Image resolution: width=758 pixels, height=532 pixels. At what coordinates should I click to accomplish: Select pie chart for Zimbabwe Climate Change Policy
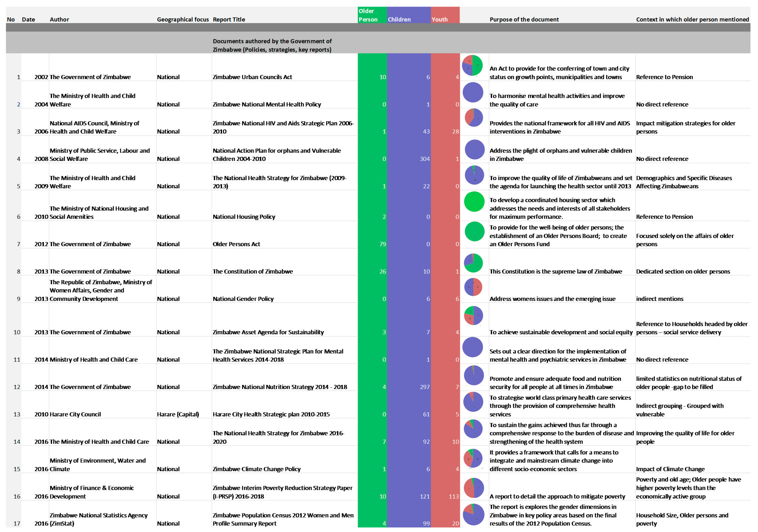pyautogui.click(x=473, y=458)
